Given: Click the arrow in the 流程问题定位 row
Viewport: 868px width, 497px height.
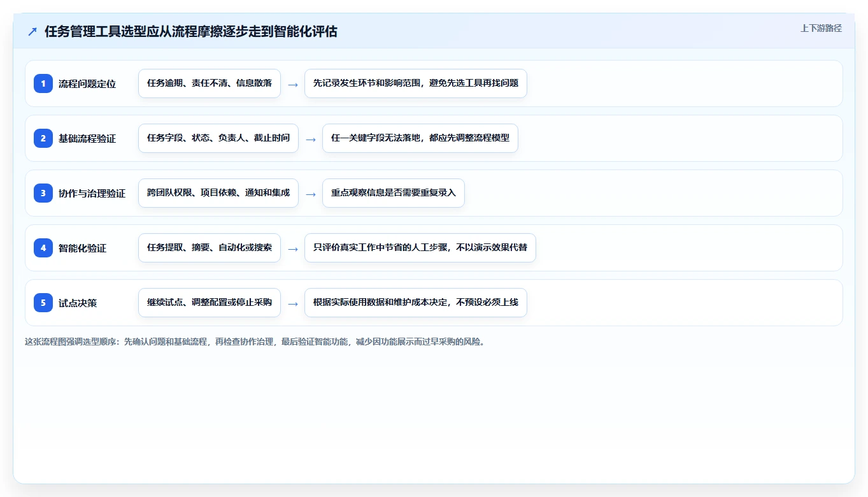Looking at the screenshot, I should (x=293, y=84).
